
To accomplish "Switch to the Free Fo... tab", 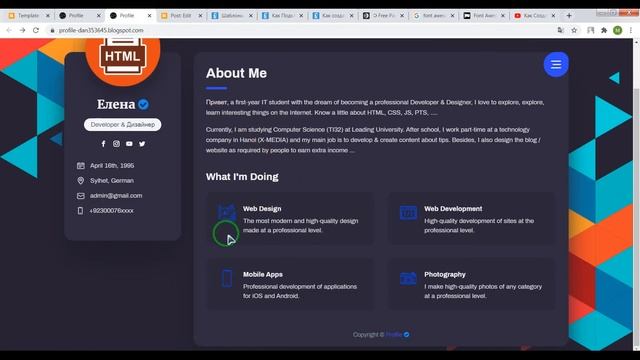I will pyautogui.click(x=383, y=16).
